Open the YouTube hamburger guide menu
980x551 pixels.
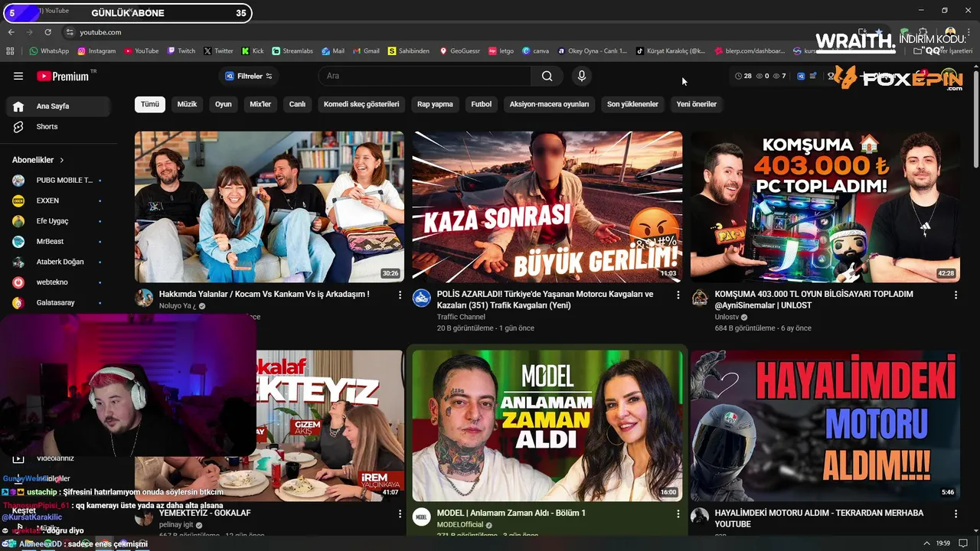18,76
